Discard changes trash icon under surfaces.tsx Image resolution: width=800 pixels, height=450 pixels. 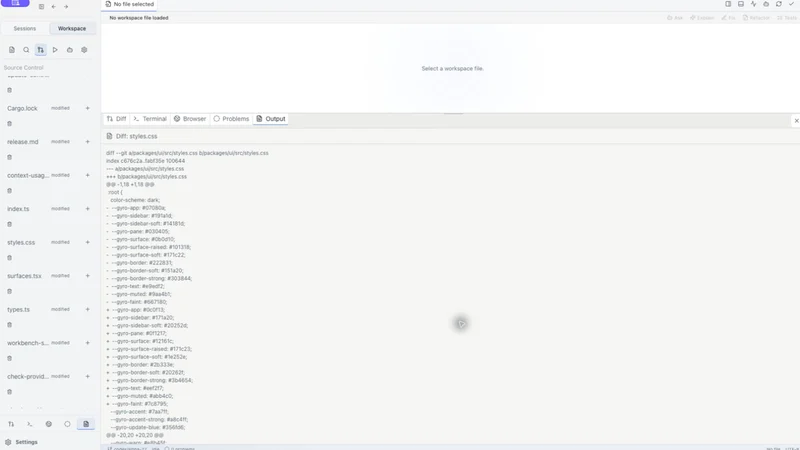[9, 291]
